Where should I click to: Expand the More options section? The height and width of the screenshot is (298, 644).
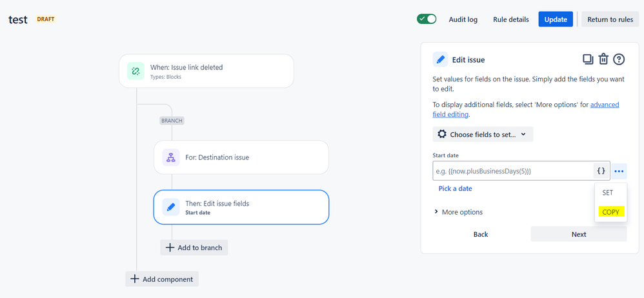458,212
